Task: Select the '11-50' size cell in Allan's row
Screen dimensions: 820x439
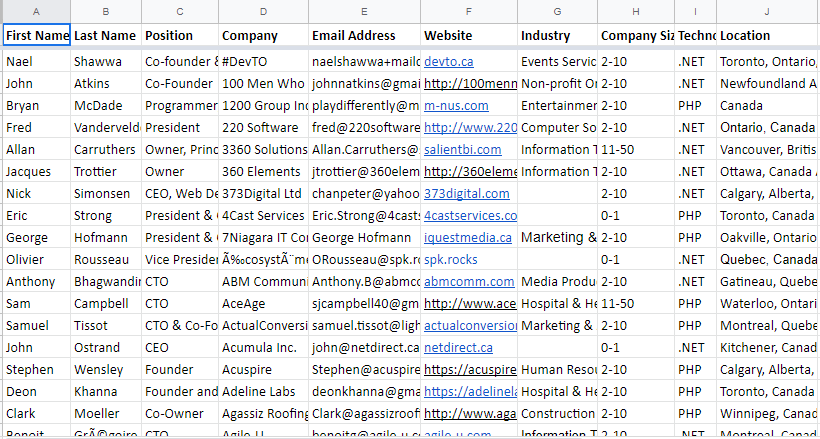Action: tap(636, 150)
